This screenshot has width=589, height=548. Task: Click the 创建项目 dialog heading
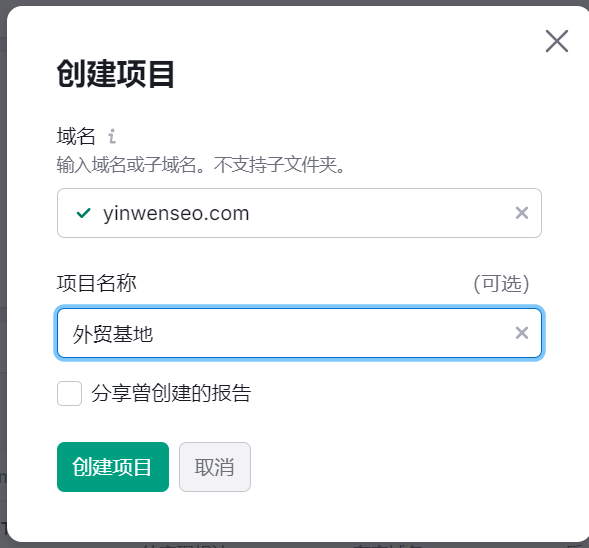point(115,74)
